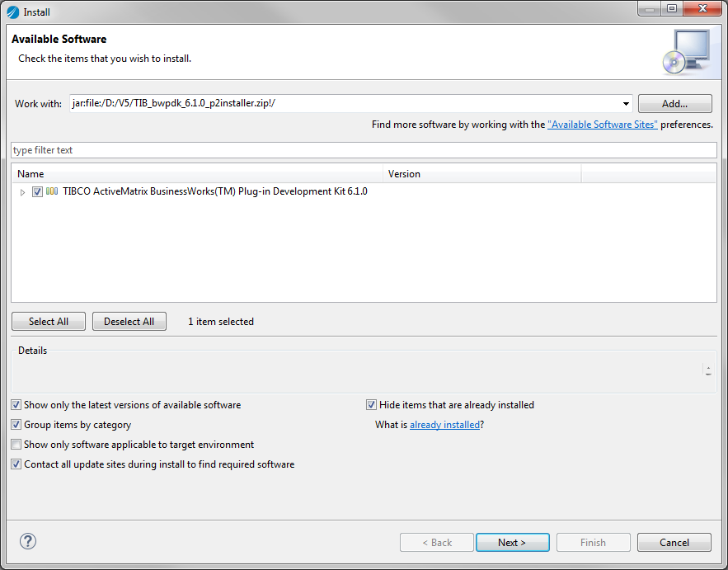This screenshot has height=570, width=728.
Task: Click the Deselect All button
Action: tap(129, 322)
